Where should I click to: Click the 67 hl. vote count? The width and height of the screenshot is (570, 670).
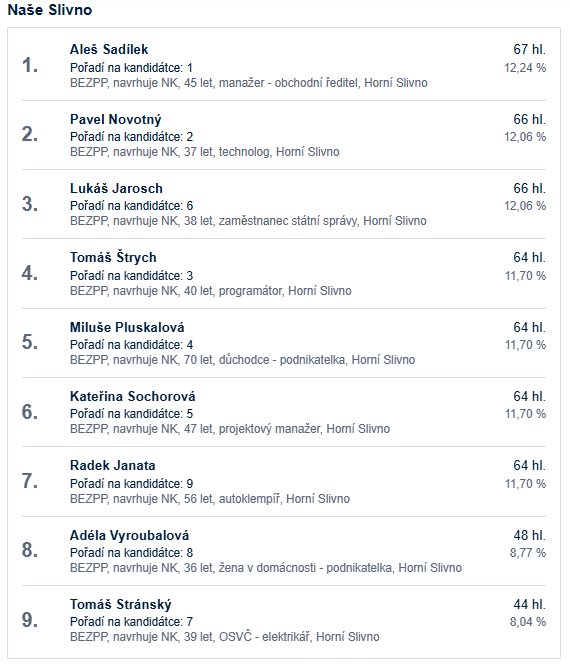(x=529, y=50)
